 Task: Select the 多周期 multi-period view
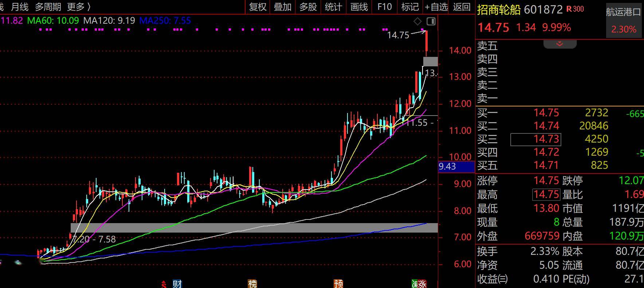click(48, 7)
